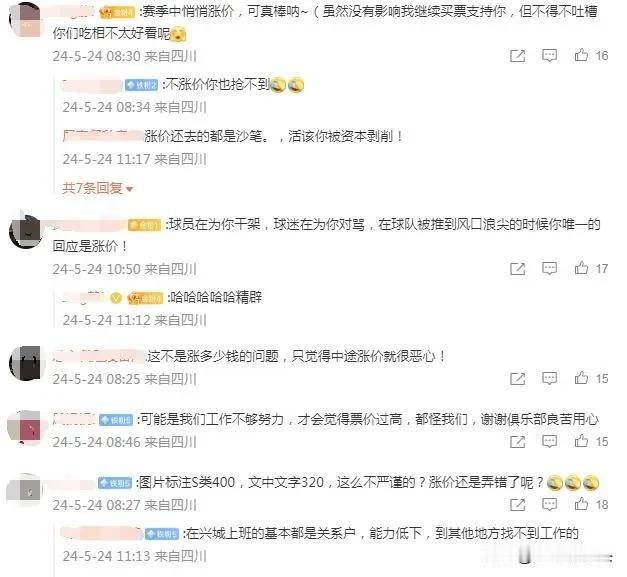The image size is (627, 577).
Task: Open avatar of the 08:46 commenter
Action: point(24,427)
